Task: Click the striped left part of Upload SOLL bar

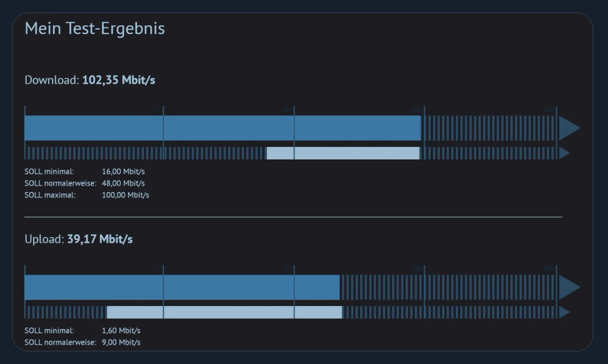Action: pyautogui.click(x=66, y=312)
